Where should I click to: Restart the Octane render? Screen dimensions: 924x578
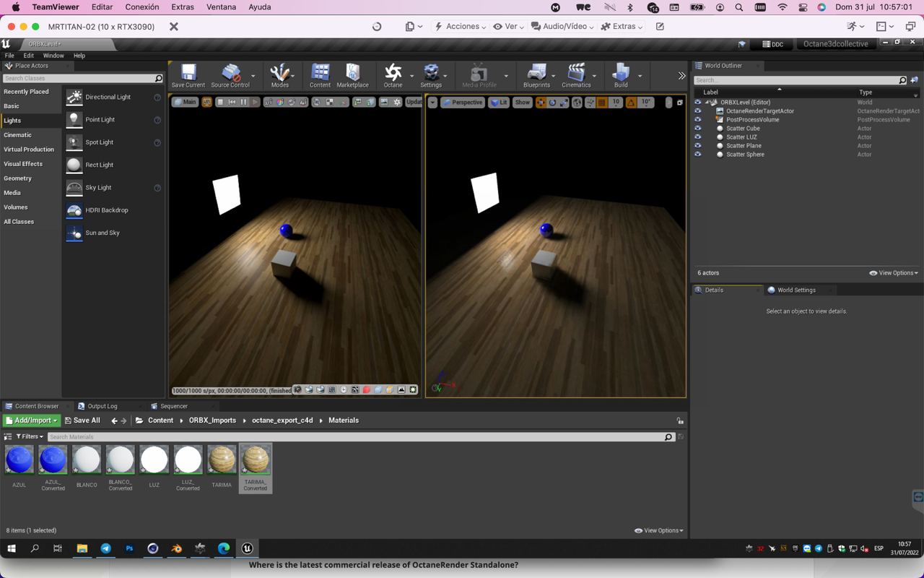[x=232, y=102]
